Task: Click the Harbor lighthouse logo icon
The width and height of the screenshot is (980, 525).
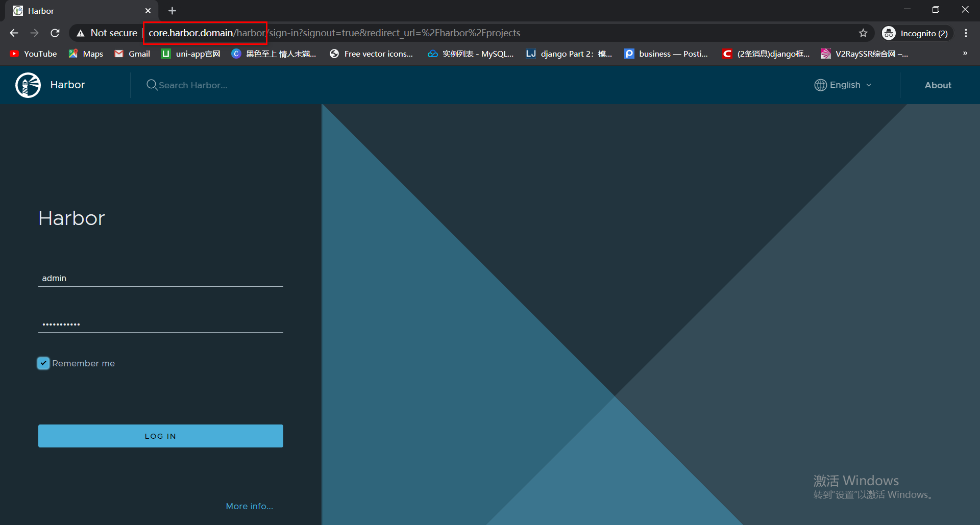Action: click(28, 85)
